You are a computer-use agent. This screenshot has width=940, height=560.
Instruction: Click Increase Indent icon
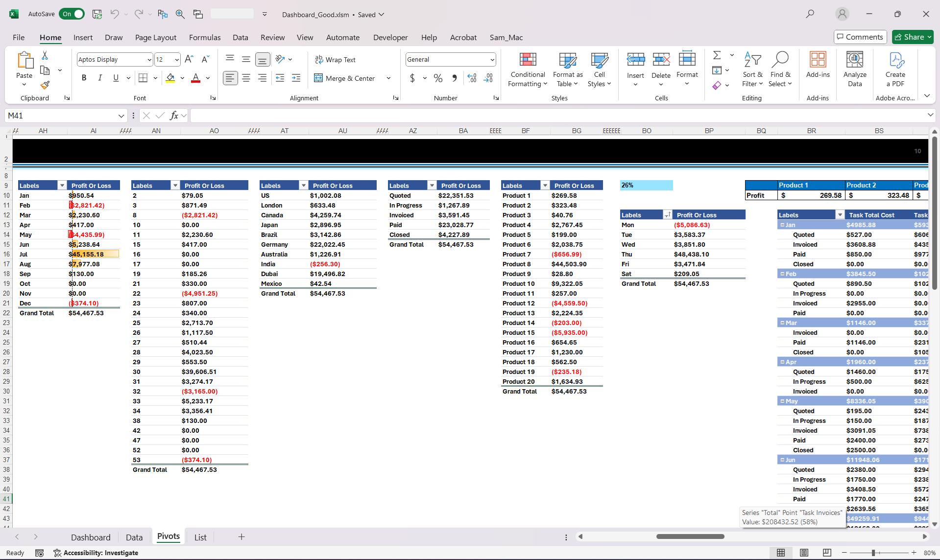296,78
